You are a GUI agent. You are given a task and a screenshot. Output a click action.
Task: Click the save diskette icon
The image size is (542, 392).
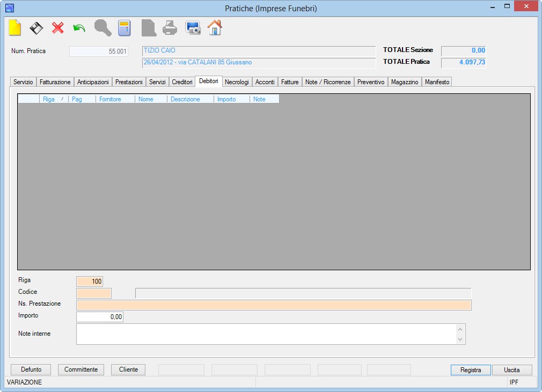(x=36, y=28)
